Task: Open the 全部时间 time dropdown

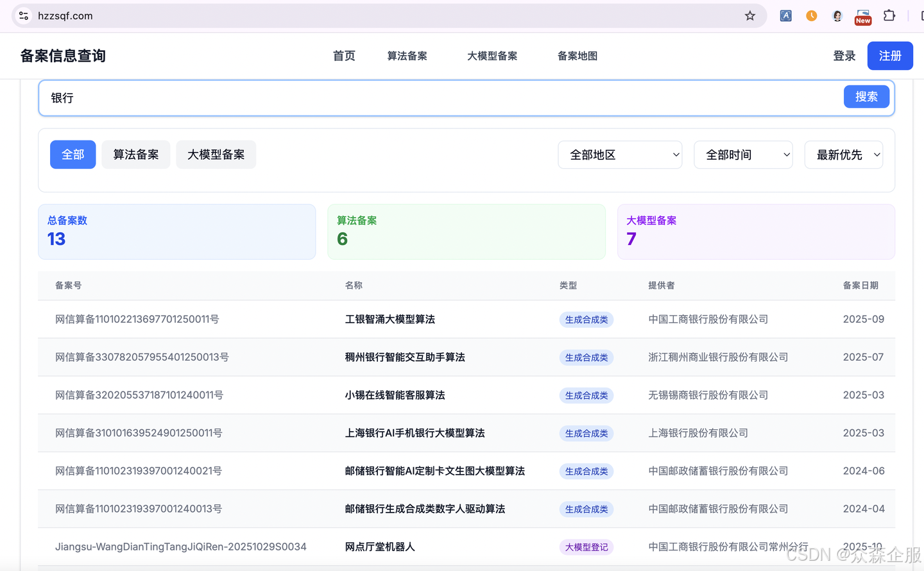Action: [x=744, y=155]
